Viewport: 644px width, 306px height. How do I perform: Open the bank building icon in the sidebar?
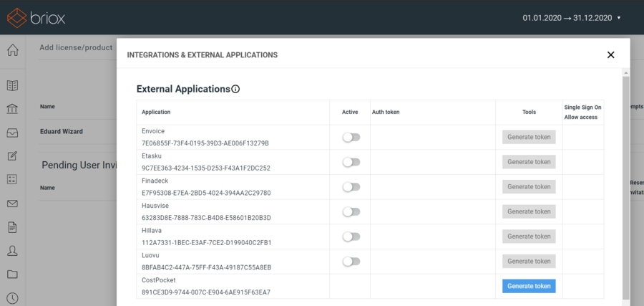[x=12, y=109]
